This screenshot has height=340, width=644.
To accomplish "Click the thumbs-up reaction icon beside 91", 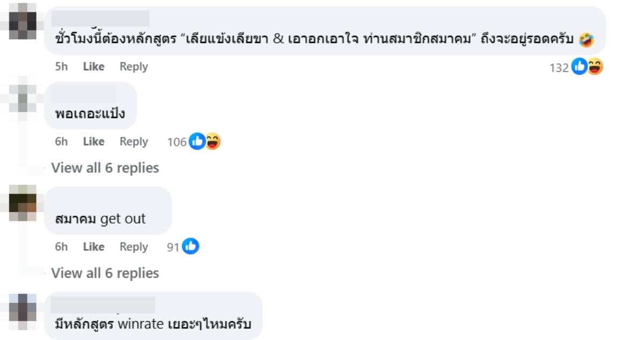I will pos(191,247).
